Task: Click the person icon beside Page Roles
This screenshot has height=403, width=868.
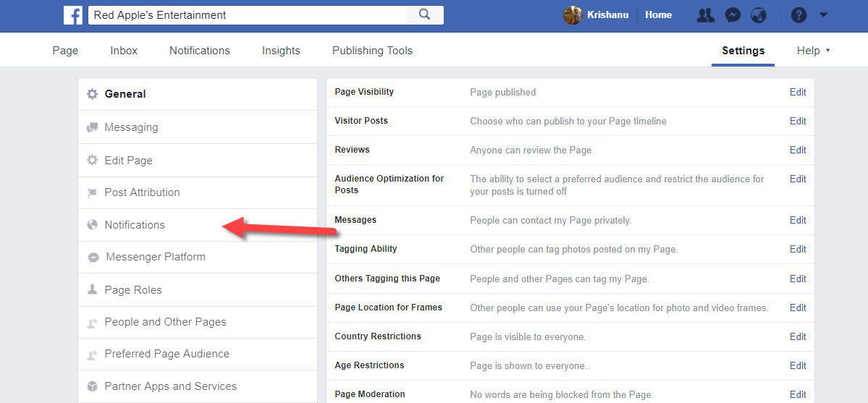Action: pos(92,289)
